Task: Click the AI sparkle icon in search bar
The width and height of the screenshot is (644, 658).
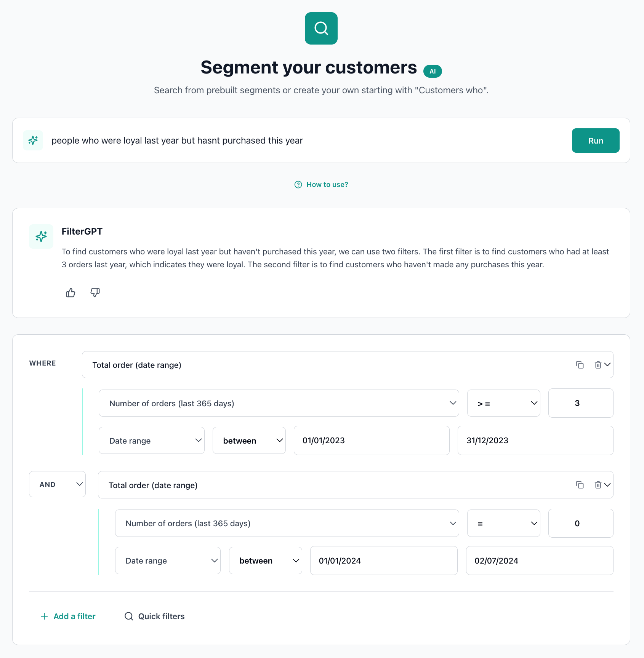Action: [x=33, y=140]
